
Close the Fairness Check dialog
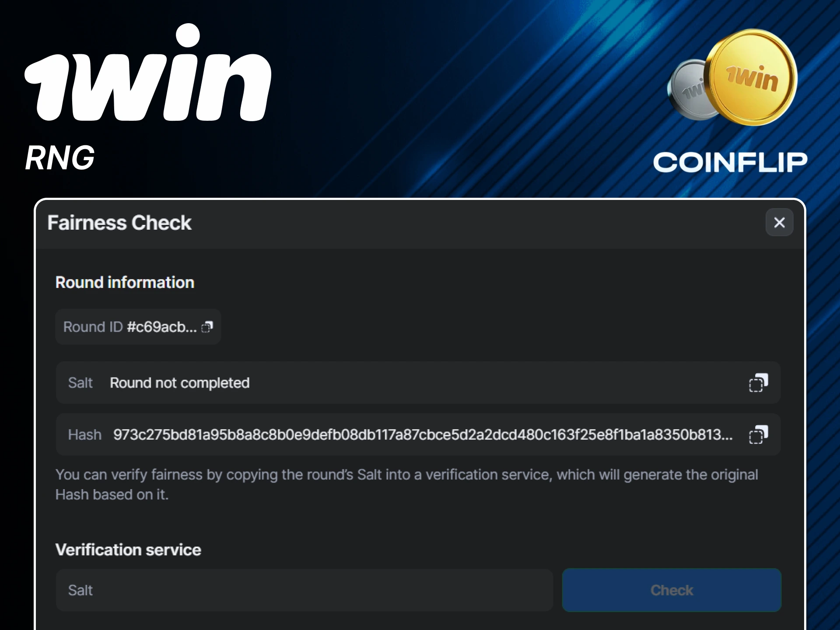tap(779, 223)
